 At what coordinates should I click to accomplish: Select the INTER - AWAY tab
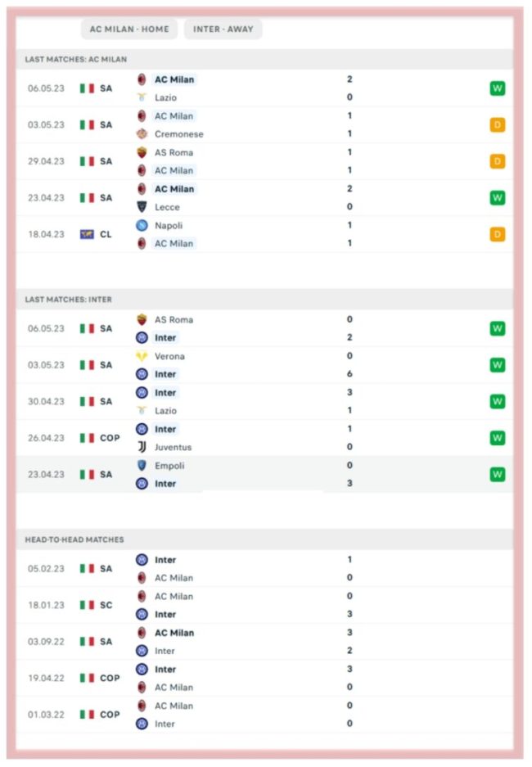(x=223, y=29)
